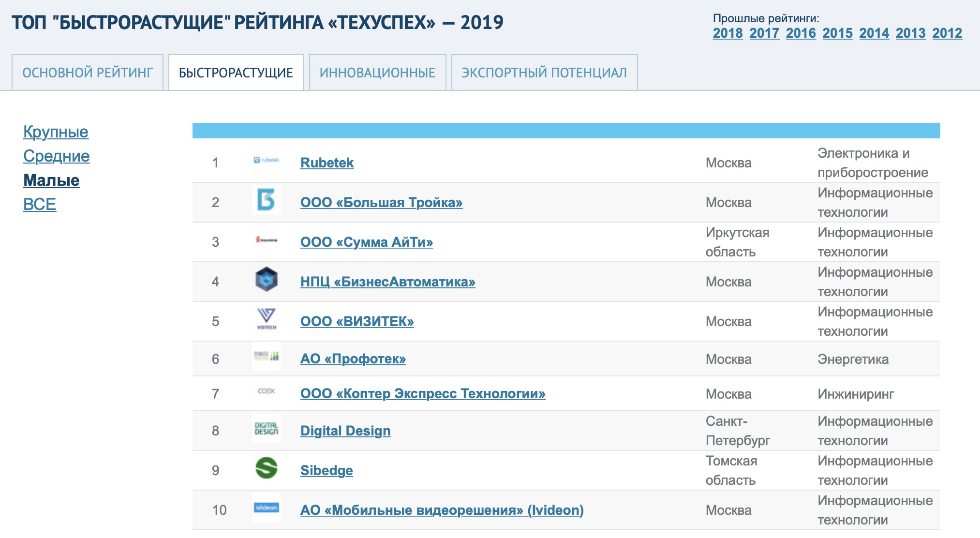Click the 'Москва' cell in Rubetek row
This screenshot has width=980, height=538.
728,163
